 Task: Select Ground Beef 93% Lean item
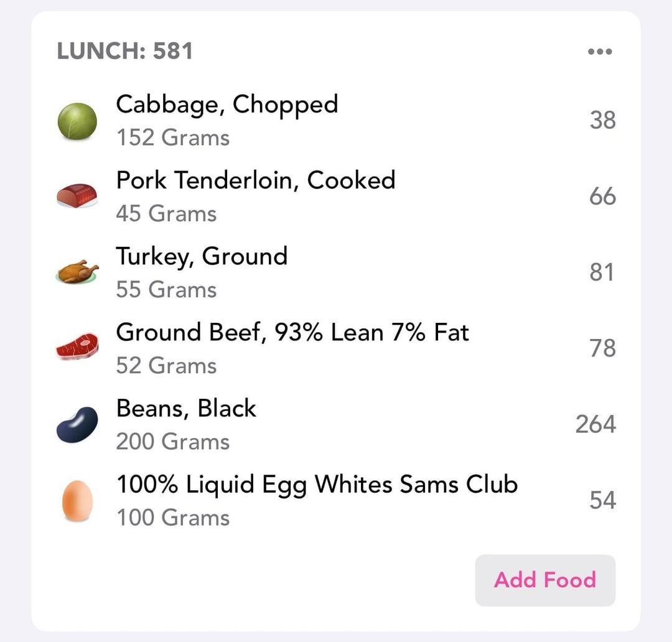click(292, 332)
